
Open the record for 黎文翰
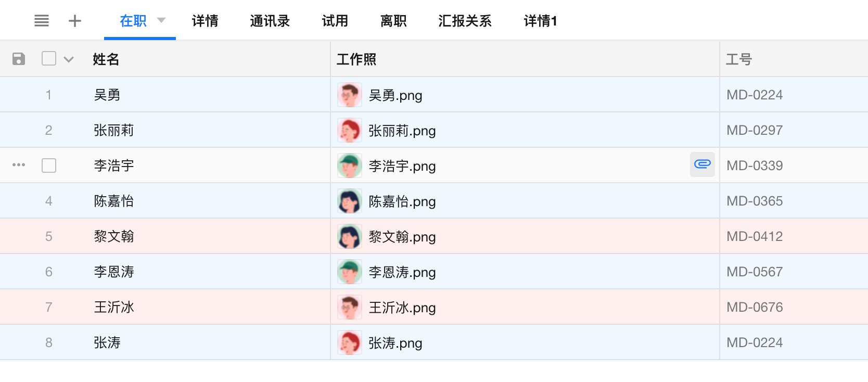(114, 236)
